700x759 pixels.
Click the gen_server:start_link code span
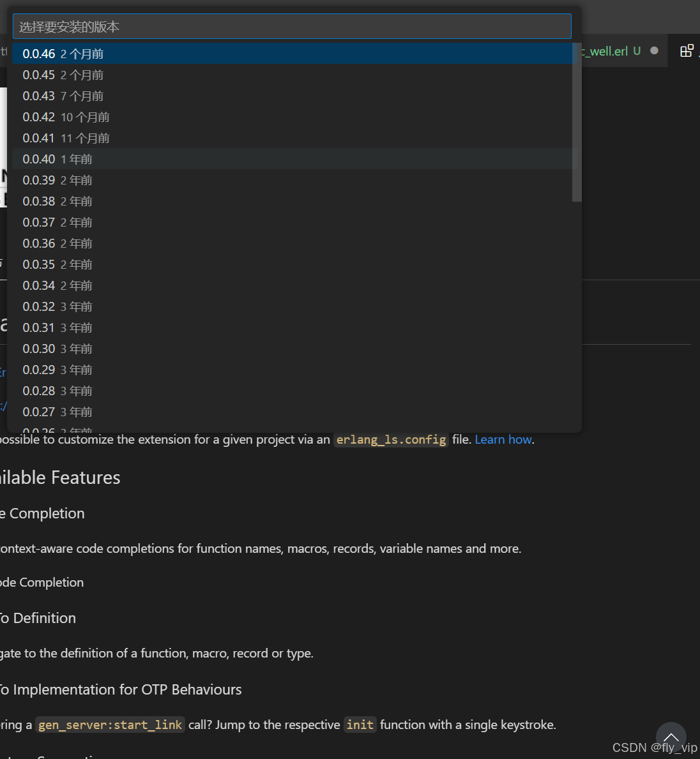tap(110, 725)
